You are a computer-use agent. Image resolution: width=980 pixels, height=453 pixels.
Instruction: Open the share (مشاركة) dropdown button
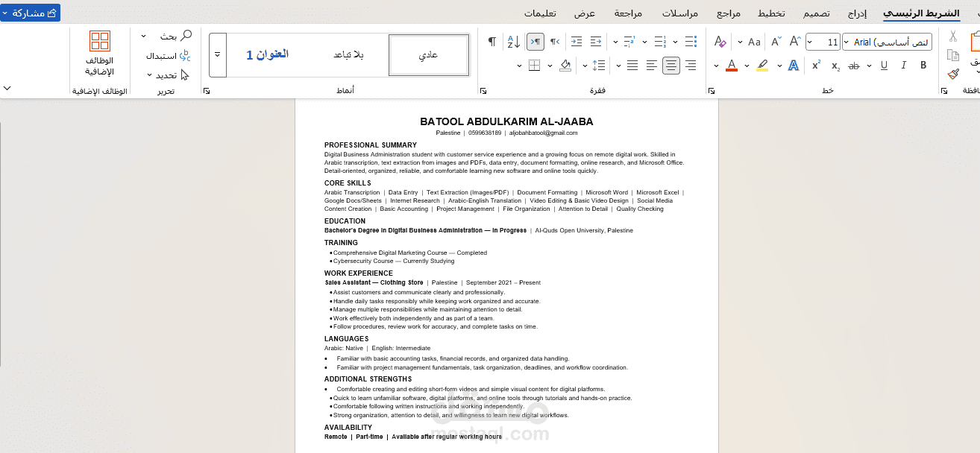pos(31,13)
